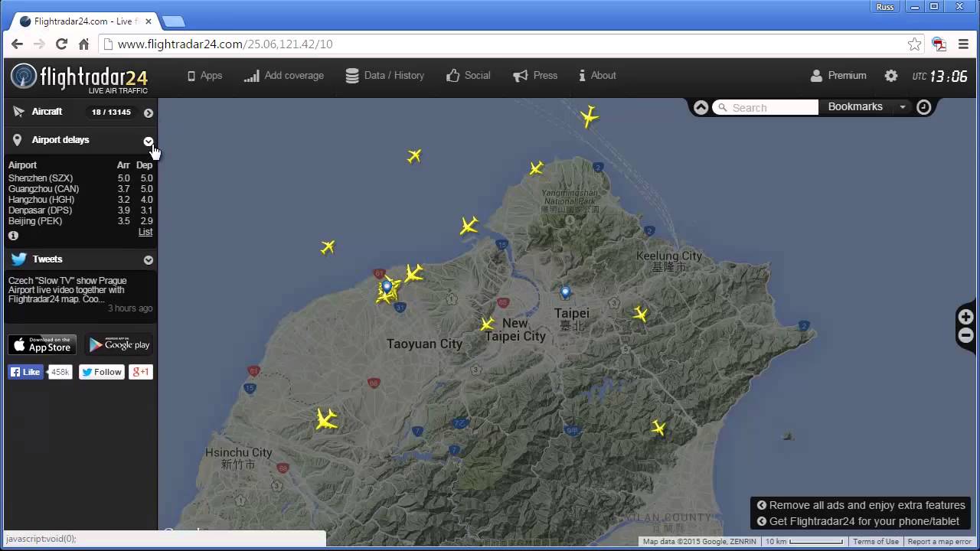Click the Russ profile button
This screenshot has width=980, height=551.
point(885,7)
